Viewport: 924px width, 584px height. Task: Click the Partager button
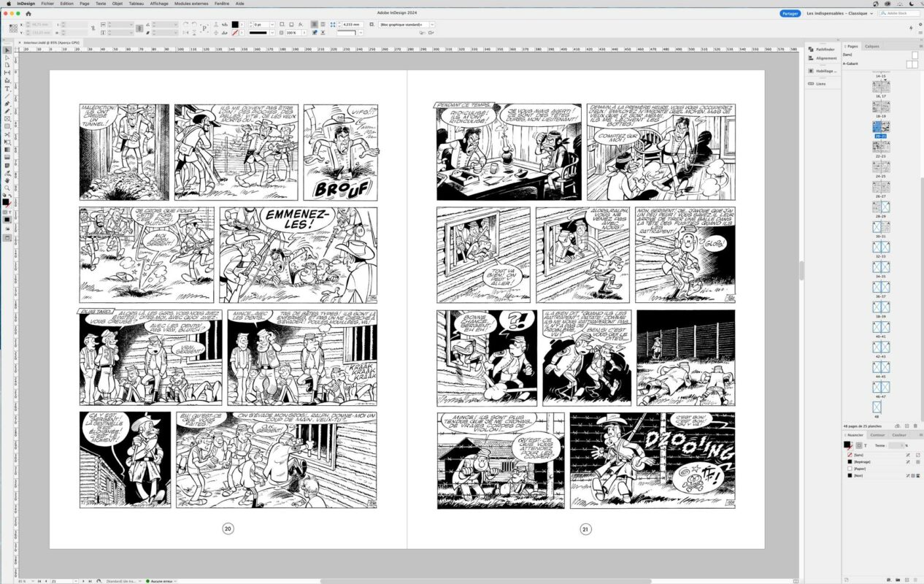(790, 13)
